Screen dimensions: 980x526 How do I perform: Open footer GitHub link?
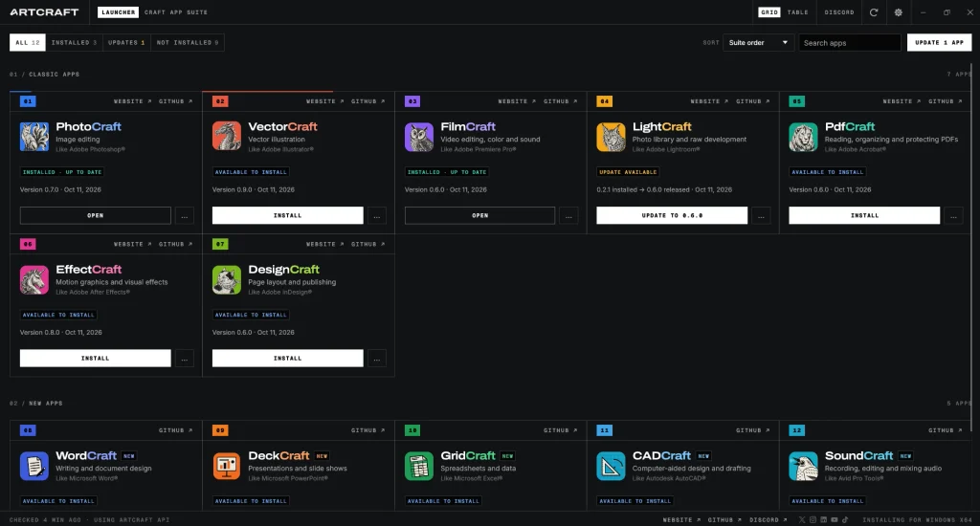[724, 519]
